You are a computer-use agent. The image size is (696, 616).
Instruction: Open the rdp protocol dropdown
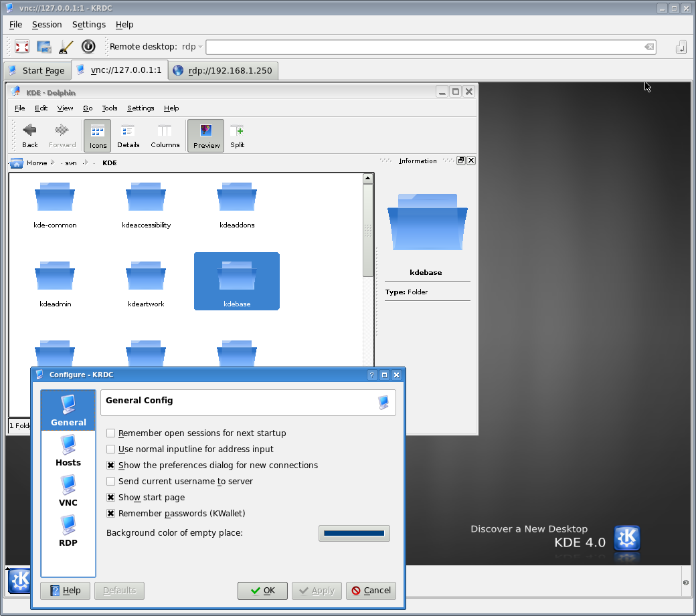(x=192, y=47)
